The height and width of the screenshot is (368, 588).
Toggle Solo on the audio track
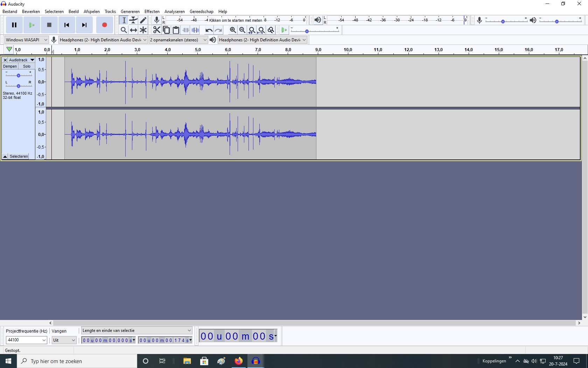[27, 66]
